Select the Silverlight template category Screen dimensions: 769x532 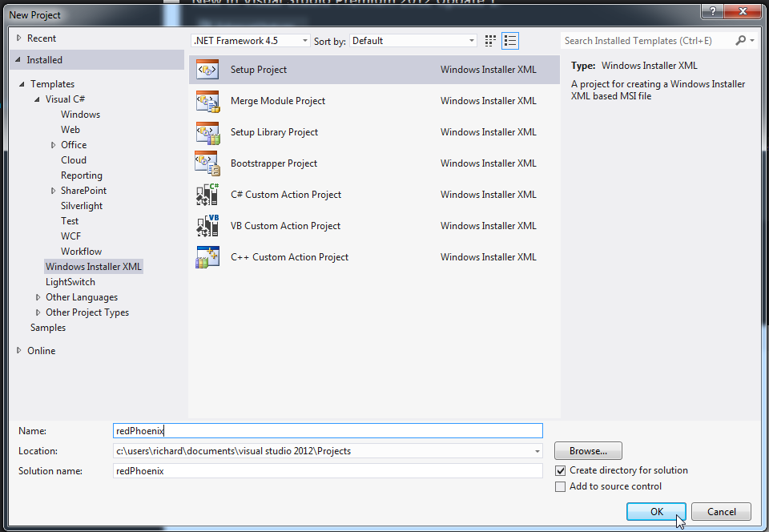82,205
